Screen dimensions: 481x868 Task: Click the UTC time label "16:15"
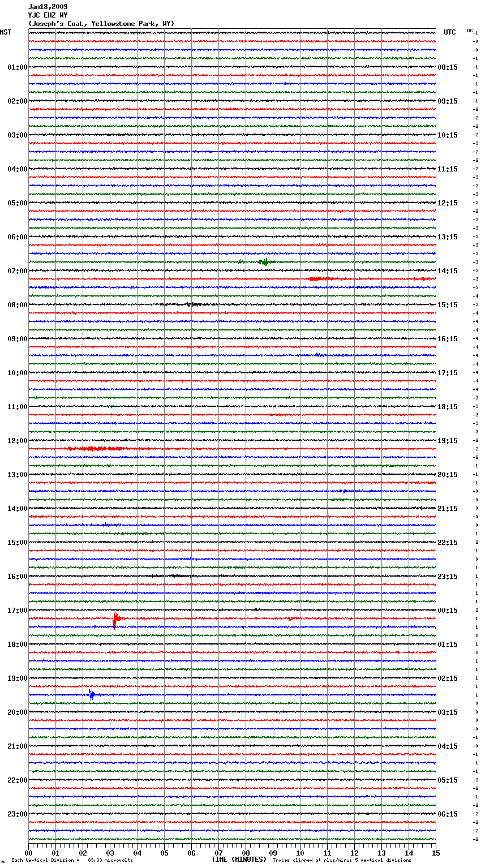448,339
